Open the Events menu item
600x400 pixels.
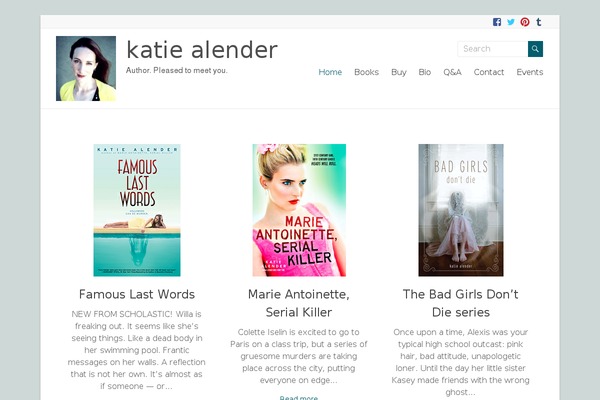click(530, 72)
